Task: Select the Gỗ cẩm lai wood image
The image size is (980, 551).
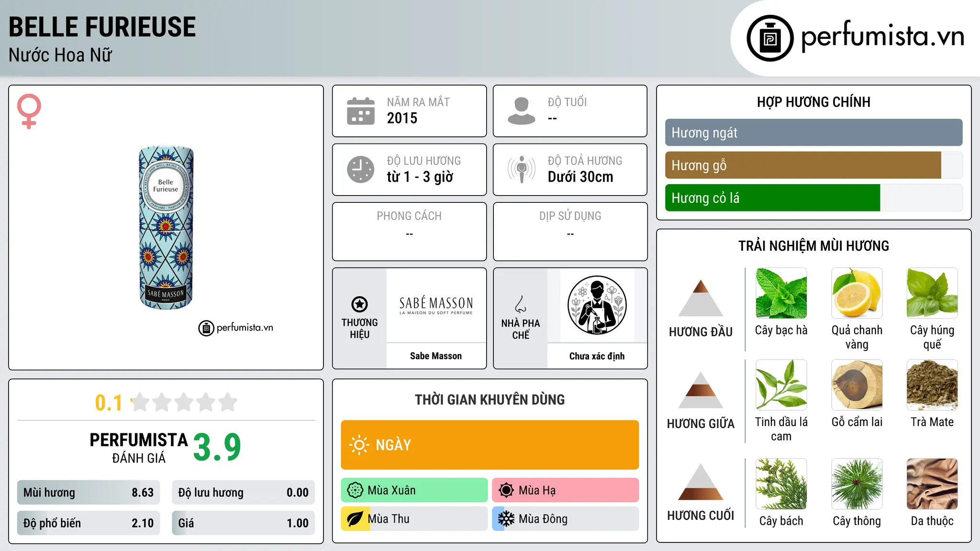Action: 857,385
